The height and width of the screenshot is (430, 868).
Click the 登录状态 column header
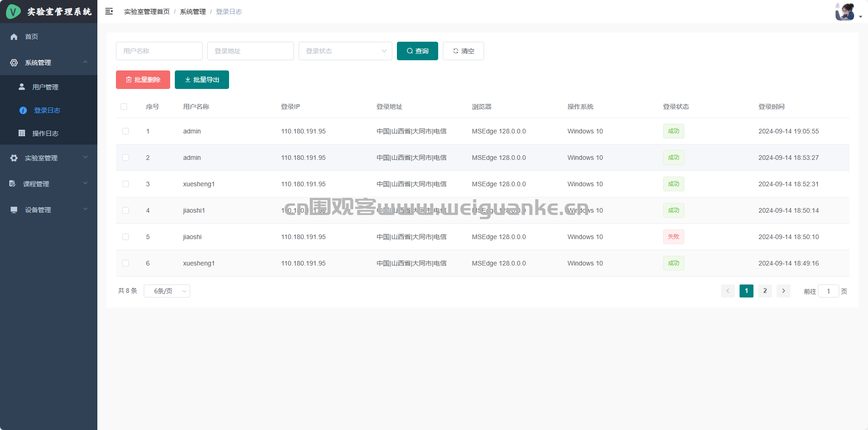[676, 107]
